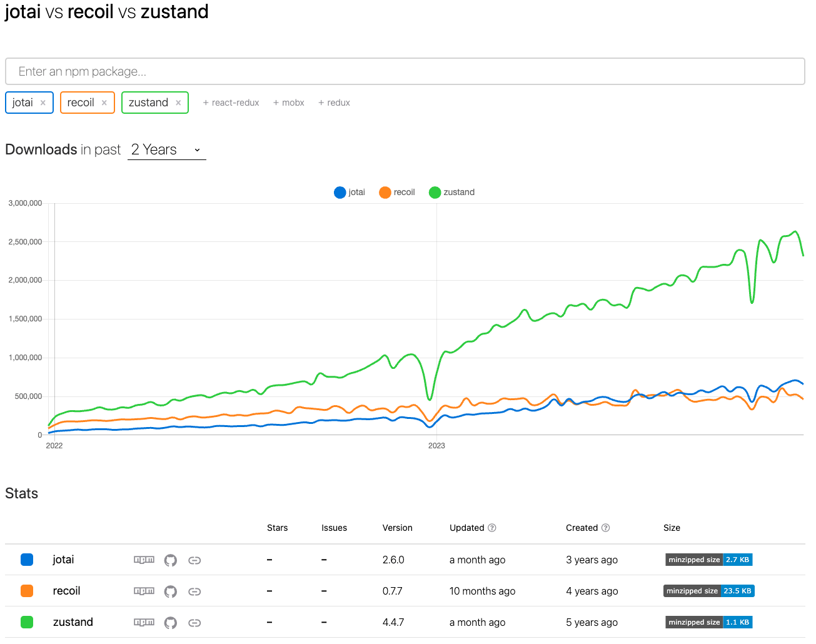Click recoil minzipped size badge

708,591
